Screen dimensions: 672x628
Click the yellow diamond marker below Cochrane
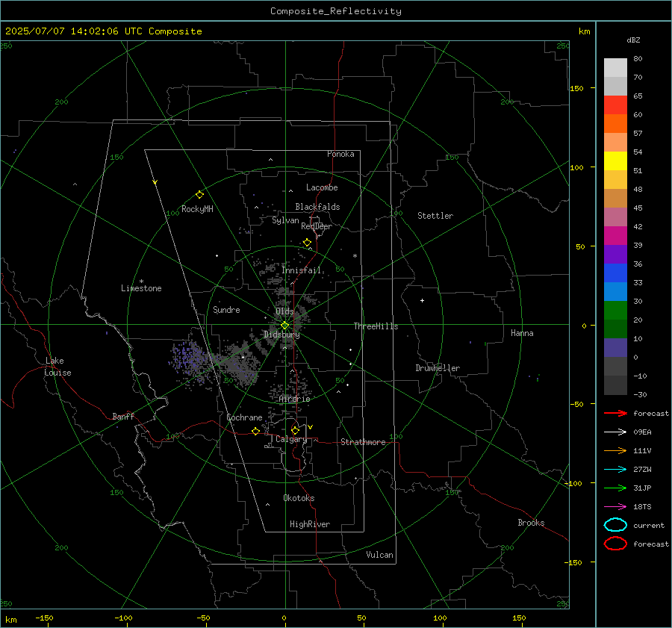[x=256, y=431]
